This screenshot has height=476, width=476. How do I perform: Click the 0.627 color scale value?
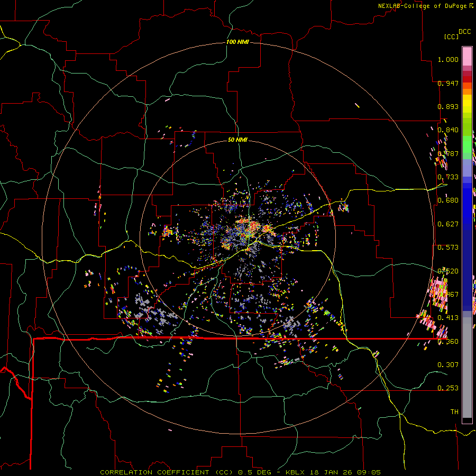point(448,224)
